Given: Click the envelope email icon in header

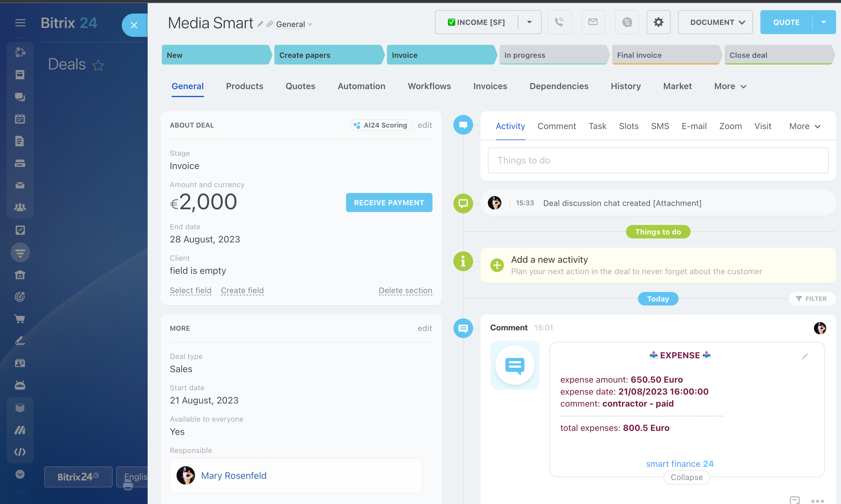Looking at the screenshot, I should pos(593,22).
